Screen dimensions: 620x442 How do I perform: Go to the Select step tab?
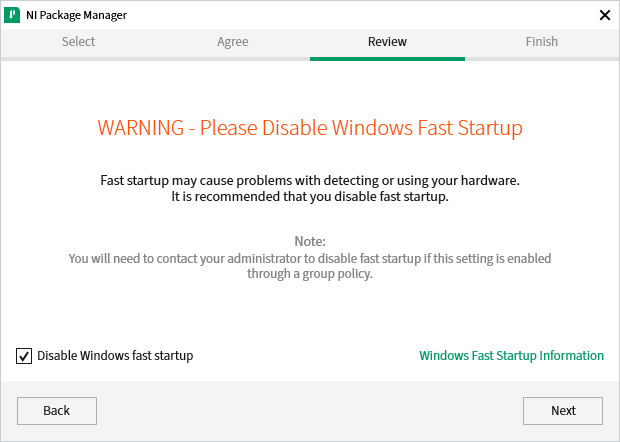(78, 42)
